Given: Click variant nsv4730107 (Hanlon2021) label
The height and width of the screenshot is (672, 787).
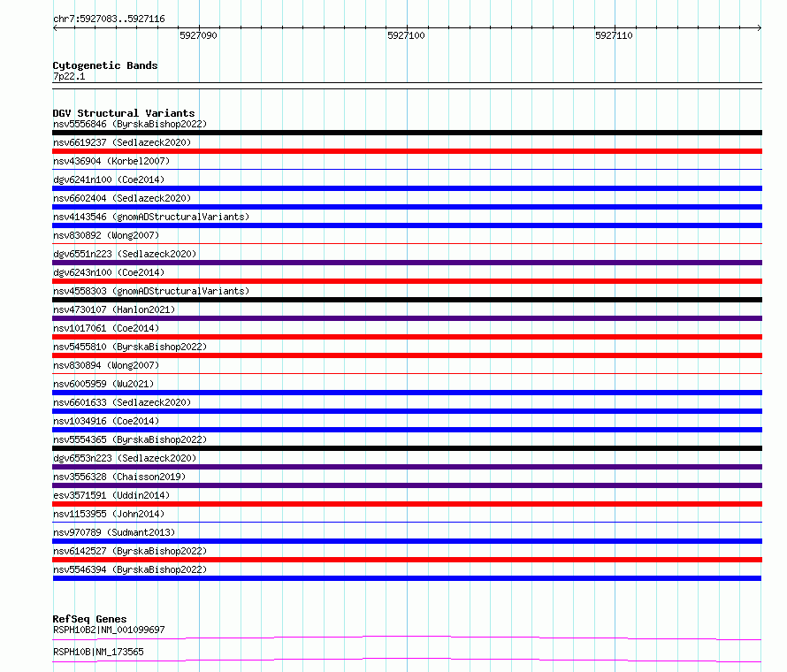Looking at the screenshot, I should (x=114, y=309).
